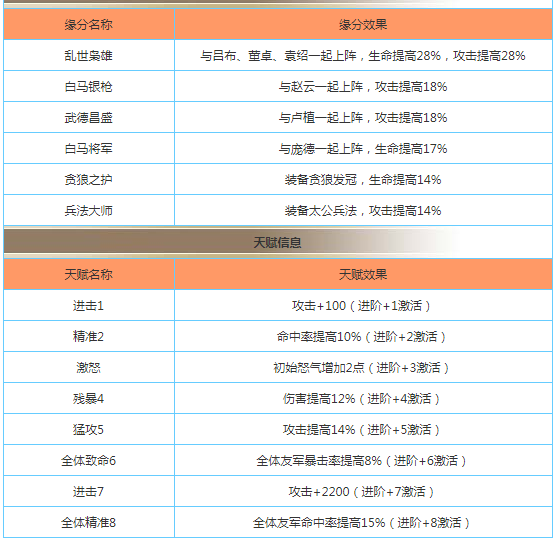Select the 贪狼之护 cell
The image size is (557, 543).
click(89, 179)
